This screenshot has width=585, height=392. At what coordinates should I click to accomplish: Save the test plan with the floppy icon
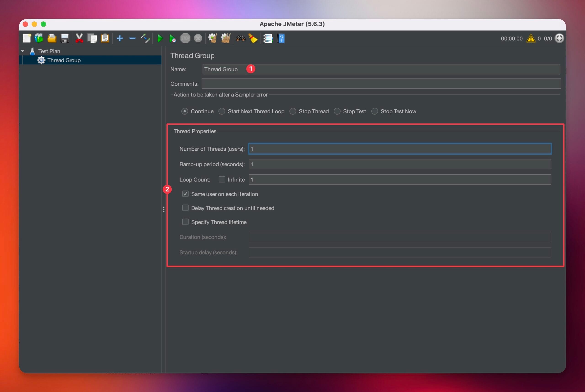65,38
